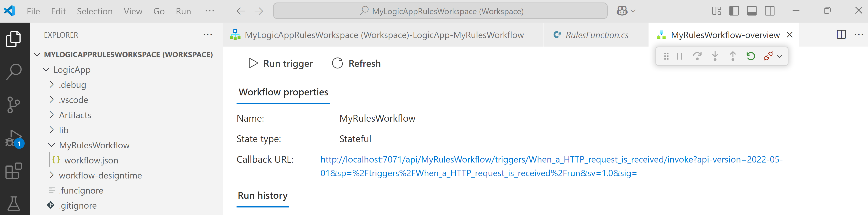Toggle the Panel visibility
Image resolution: width=868 pixels, height=215 pixels.
tap(752, 10)
